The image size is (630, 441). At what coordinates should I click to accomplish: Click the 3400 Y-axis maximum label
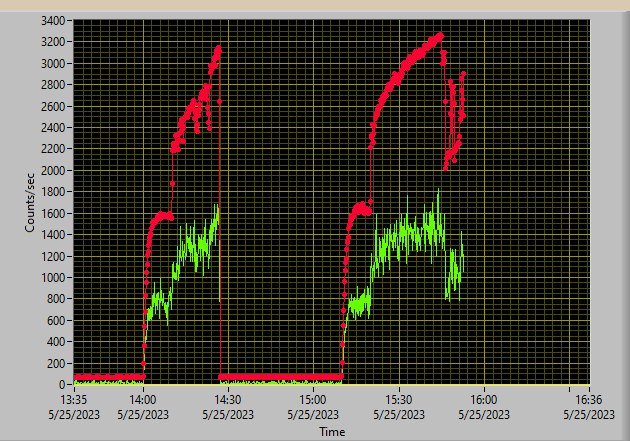53,20
